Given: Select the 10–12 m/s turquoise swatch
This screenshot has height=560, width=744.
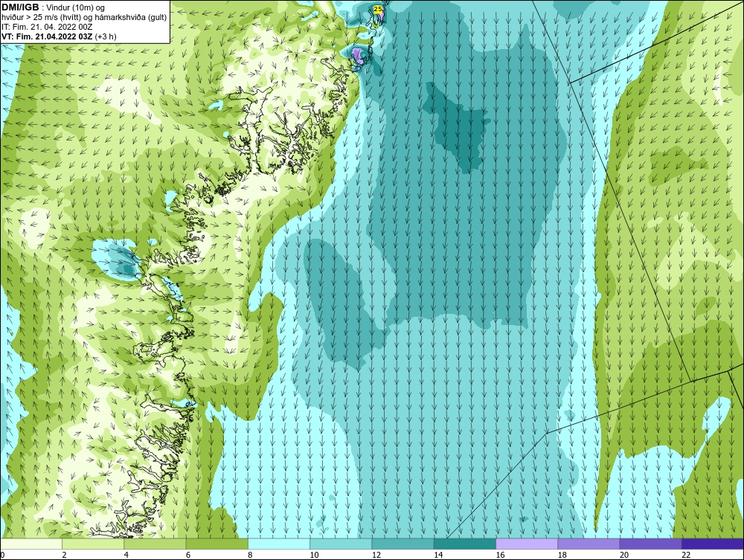Looking at the screenshot, I should coord(341,544).
